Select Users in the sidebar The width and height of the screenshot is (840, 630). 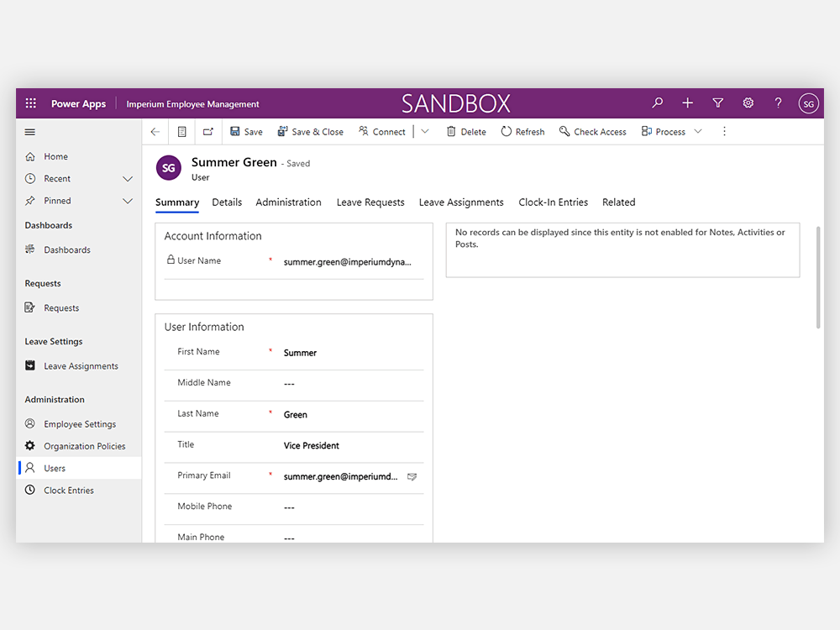(79, 468)
